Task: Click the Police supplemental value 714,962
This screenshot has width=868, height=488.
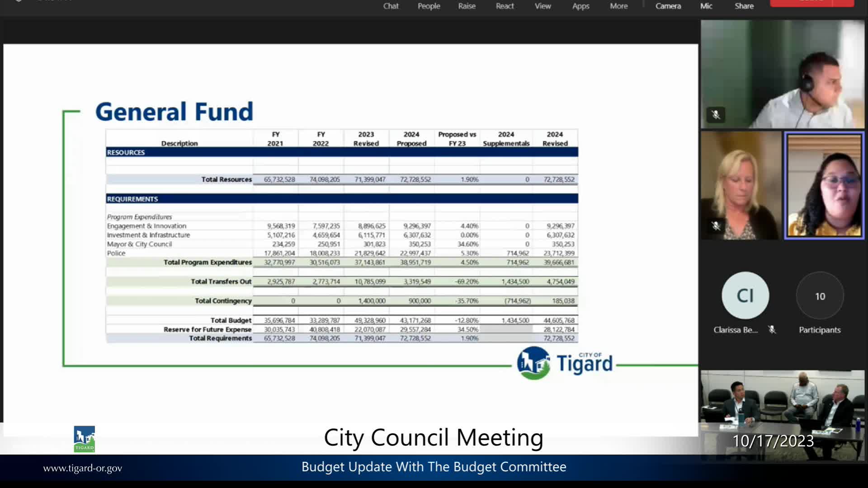Action: coord(518,253)
